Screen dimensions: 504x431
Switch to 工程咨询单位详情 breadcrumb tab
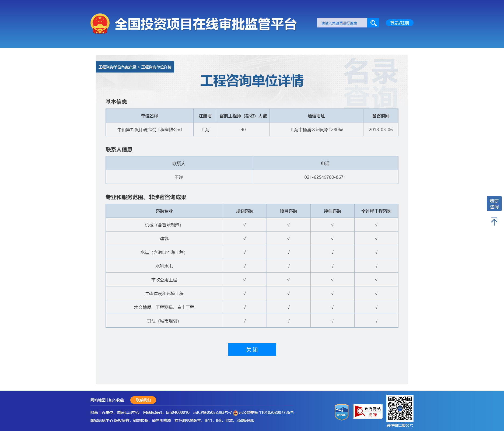156,68
